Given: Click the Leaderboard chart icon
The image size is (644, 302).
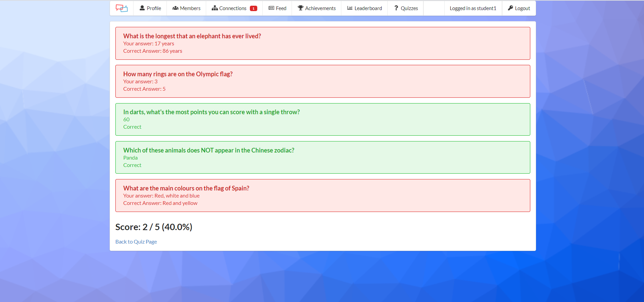Looking at the screenshot, I should pos(350,8).
